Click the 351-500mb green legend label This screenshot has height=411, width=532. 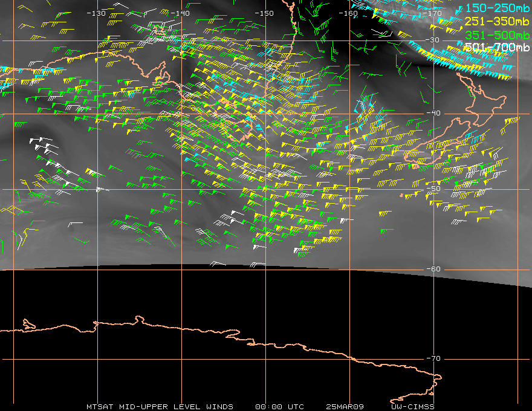click(498, 35)
